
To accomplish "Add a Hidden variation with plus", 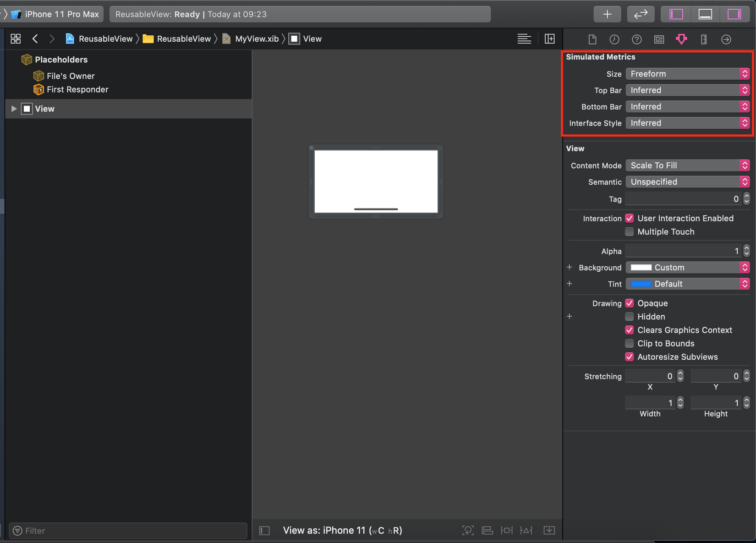I will 570,317.
